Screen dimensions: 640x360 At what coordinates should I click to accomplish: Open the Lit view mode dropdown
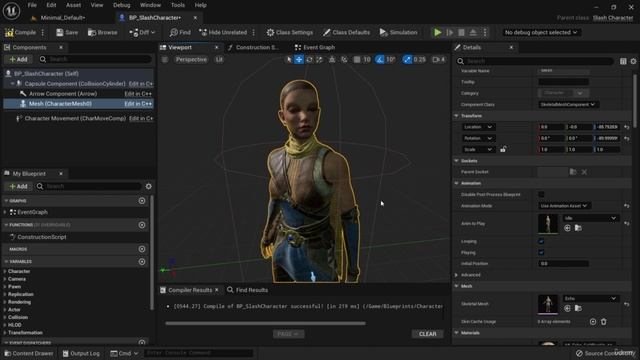(219, 60)
